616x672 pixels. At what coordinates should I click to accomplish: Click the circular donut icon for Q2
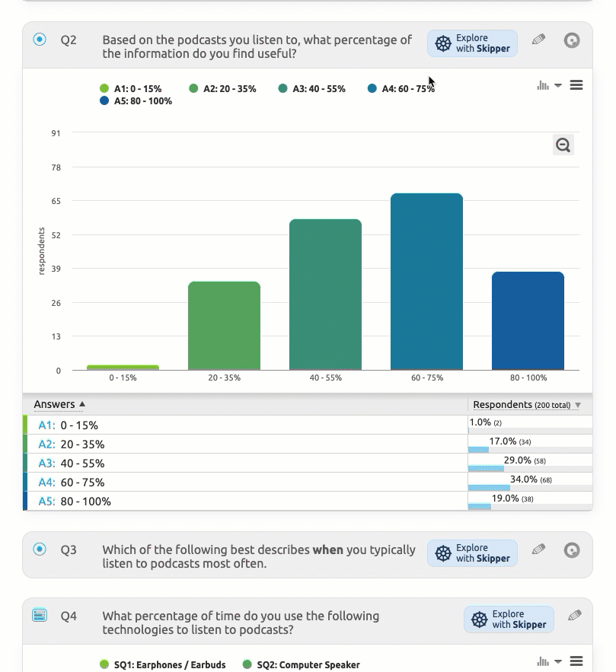572,40
